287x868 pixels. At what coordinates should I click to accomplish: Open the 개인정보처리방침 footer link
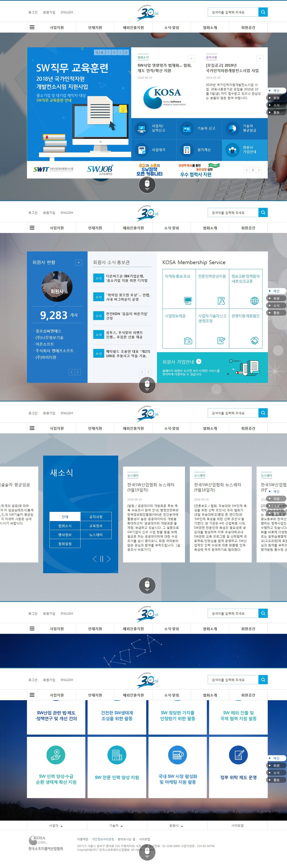(103, 839)
